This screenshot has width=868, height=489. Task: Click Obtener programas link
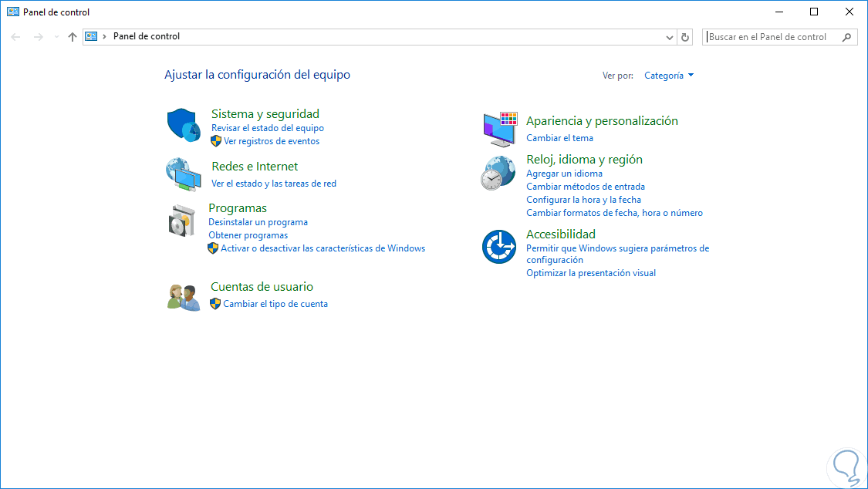click(x=248, y=235)
